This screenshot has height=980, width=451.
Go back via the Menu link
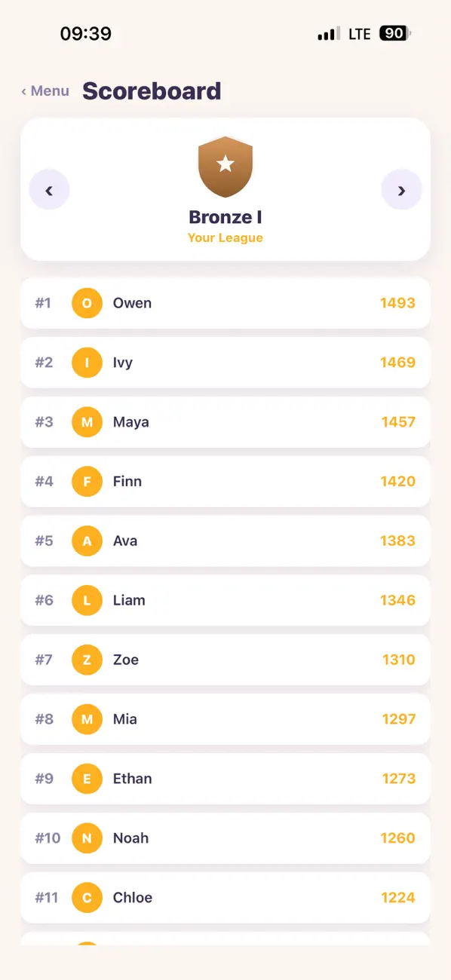pos(45,91)
